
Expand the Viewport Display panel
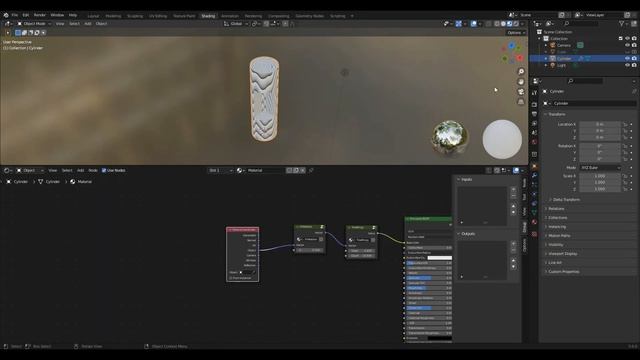pyautogui.click(x=590, y=253)
